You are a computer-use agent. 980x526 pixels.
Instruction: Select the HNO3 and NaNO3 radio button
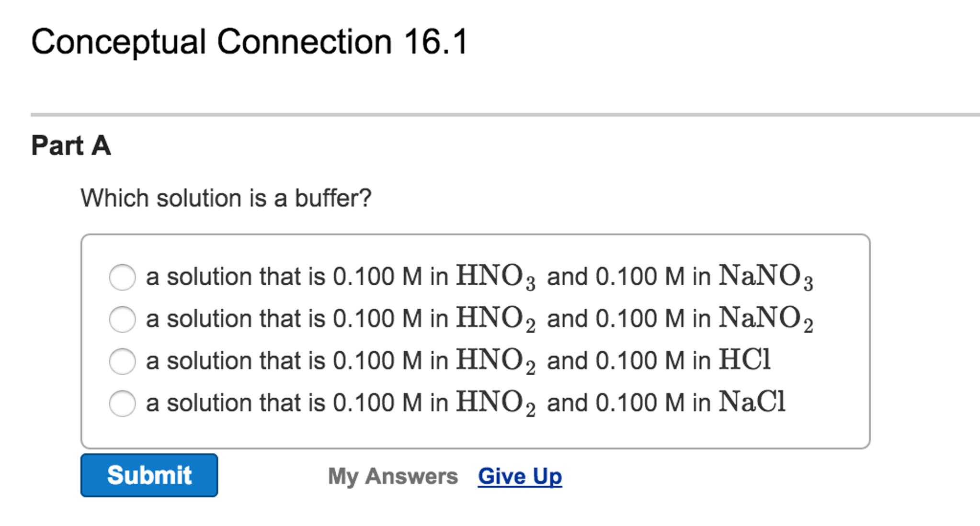pyautogui.click(x=122, y=277)
